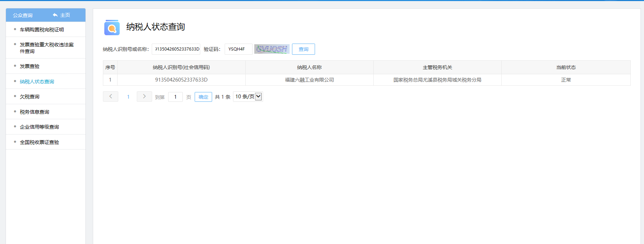The height and width of the screenshot is (244, 644).
Task: Open 全国税收票证查验 from the sidebar
Action: click(39, 142)
